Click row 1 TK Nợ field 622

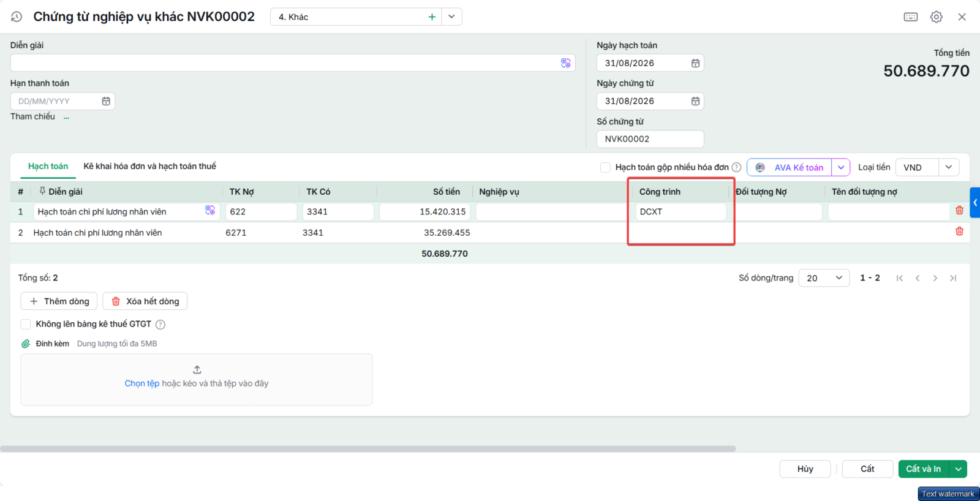261,212
